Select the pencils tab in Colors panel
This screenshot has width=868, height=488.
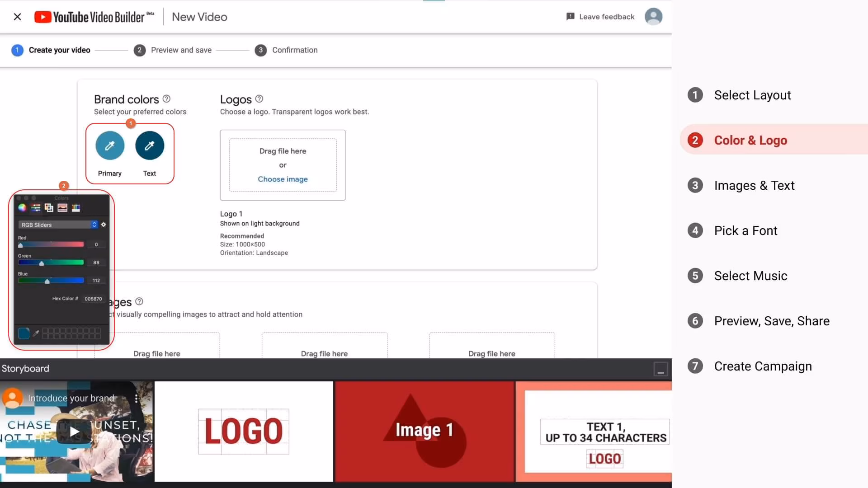point(76,208)
